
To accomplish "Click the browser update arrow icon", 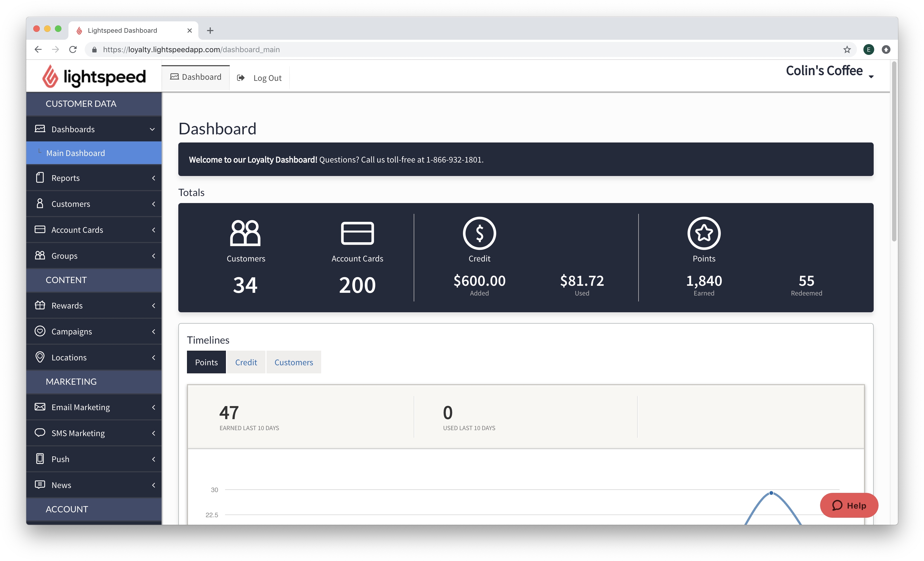I will click(x=886, y=49).
